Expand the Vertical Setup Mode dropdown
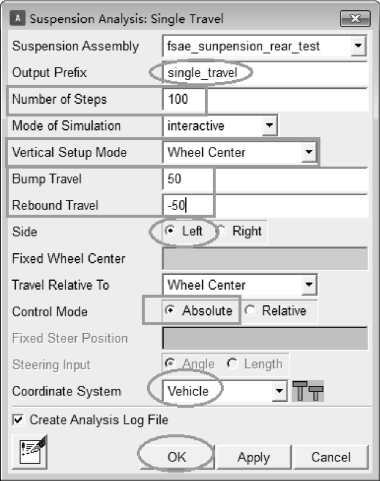 point(309,152)
